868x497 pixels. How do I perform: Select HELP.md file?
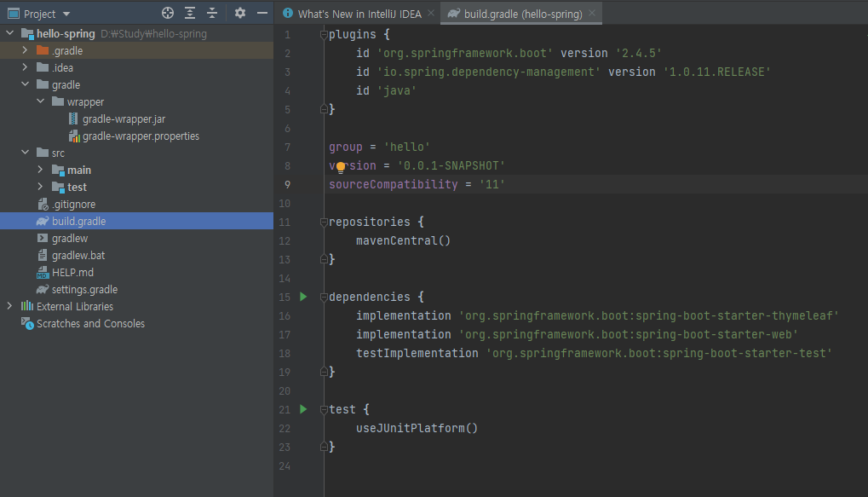(x=72, y=273)
